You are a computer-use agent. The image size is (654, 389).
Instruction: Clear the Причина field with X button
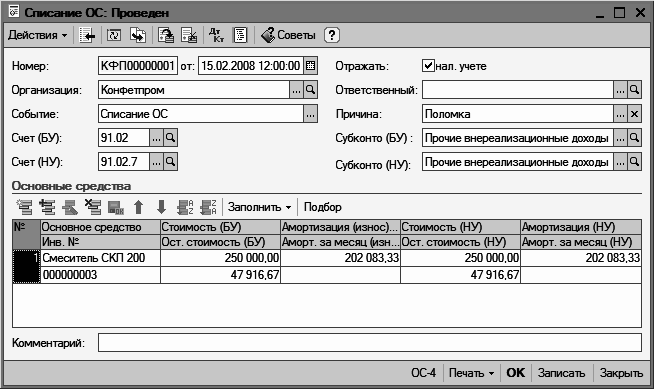(x=634, y=114)
